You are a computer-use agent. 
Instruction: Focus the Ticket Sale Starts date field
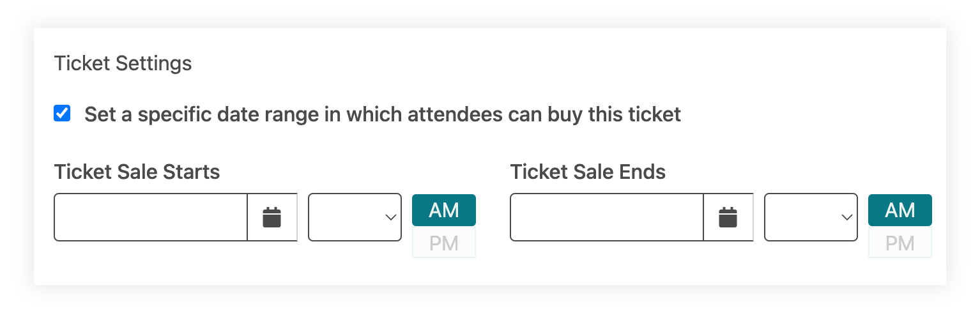coord(151,217)
